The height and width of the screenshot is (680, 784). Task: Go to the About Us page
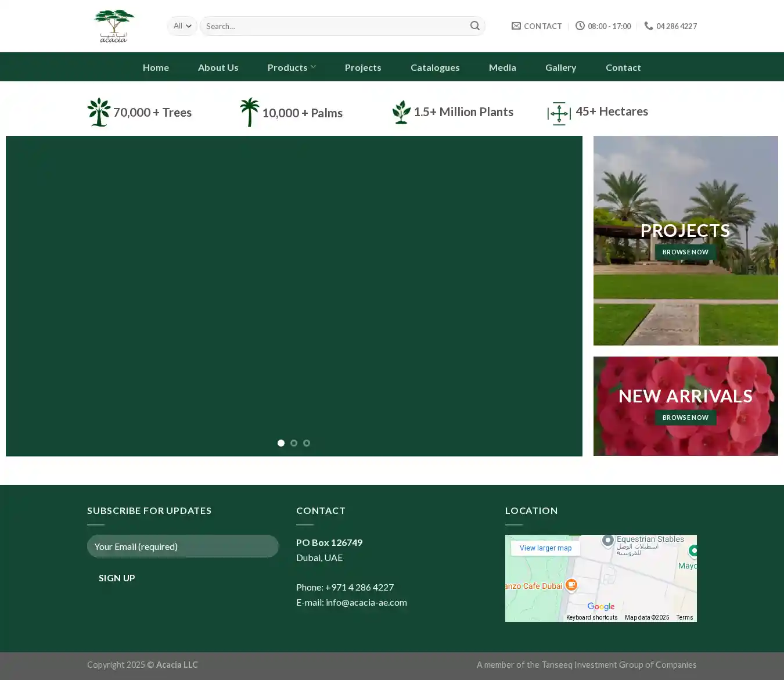coord(218,67)
